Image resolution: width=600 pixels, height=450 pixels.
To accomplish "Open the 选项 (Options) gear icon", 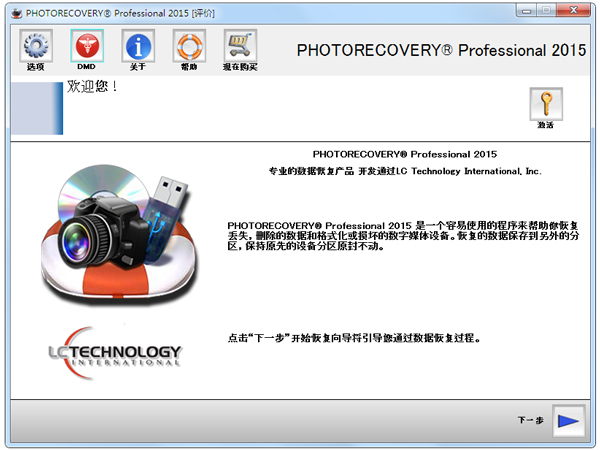I will tap(35, 48).
